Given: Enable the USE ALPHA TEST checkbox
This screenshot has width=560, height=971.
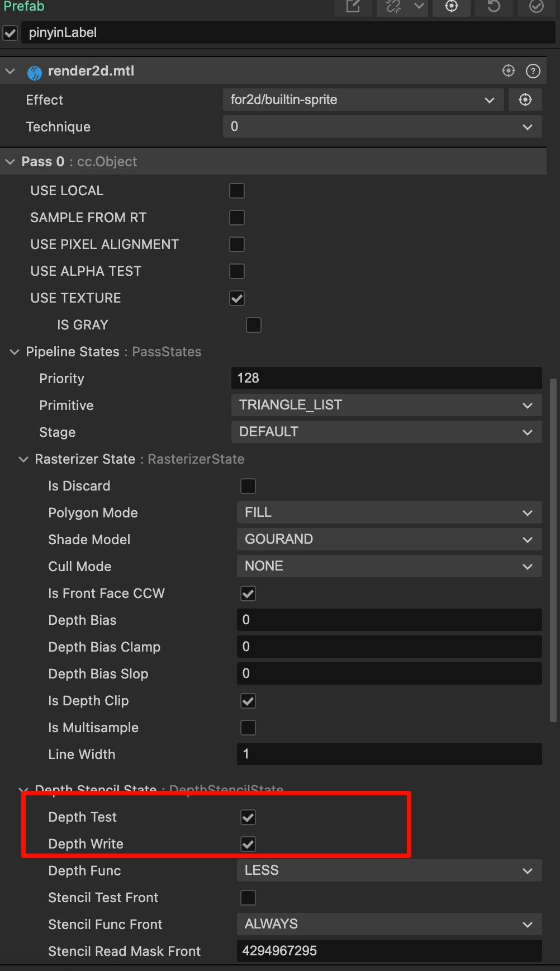Looking at the screenshot, I should pyautogui.click(x=237, y=271).
